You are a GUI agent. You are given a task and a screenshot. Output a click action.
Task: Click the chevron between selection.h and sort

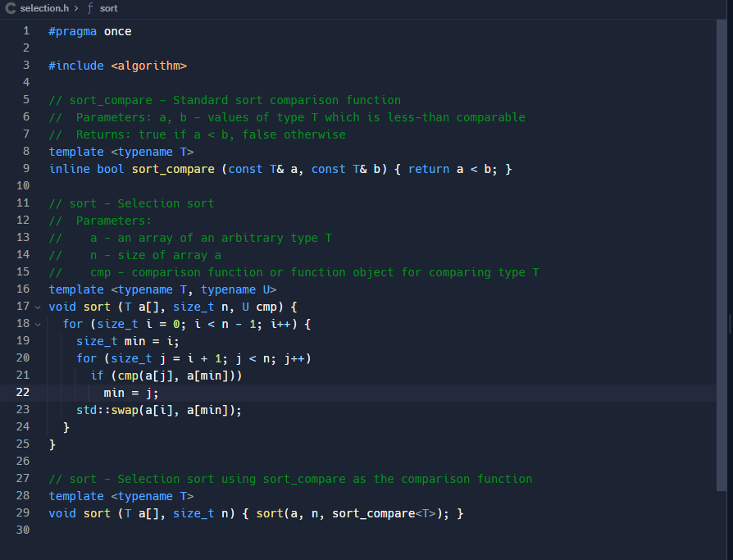(x=77, y=8)
